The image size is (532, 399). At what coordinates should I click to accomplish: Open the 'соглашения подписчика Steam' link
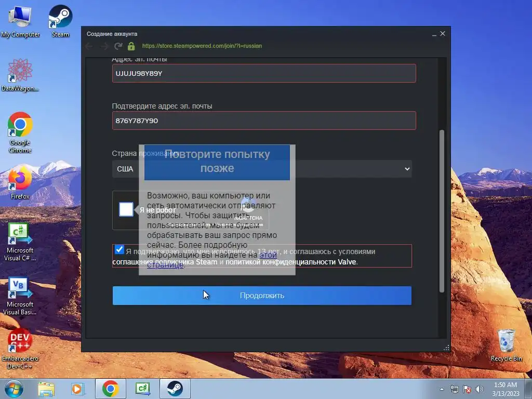[x=165, y=262]
